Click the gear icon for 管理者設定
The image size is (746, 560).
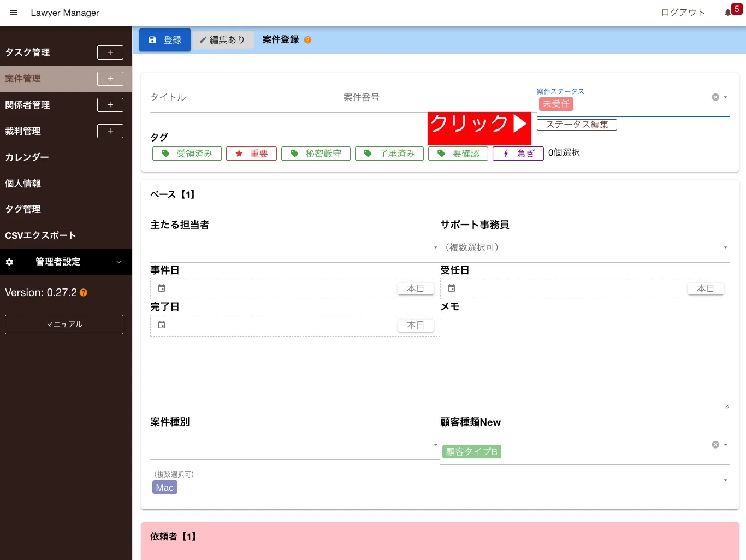click(x=9, y=262)
